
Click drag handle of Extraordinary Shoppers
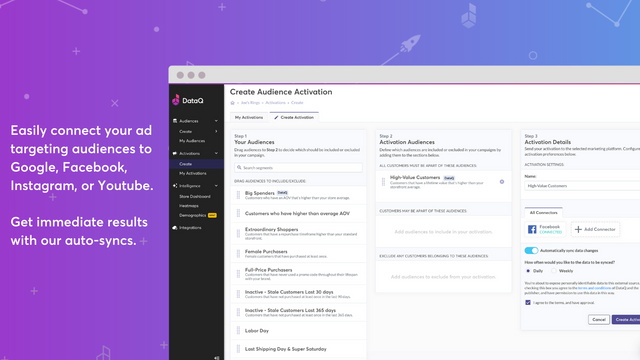pos(238,233)
